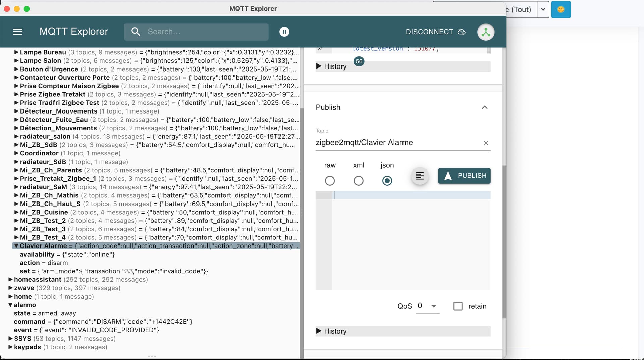Select the json payload format
Screen dimensions: 644x360
click(x=387, y=181)
